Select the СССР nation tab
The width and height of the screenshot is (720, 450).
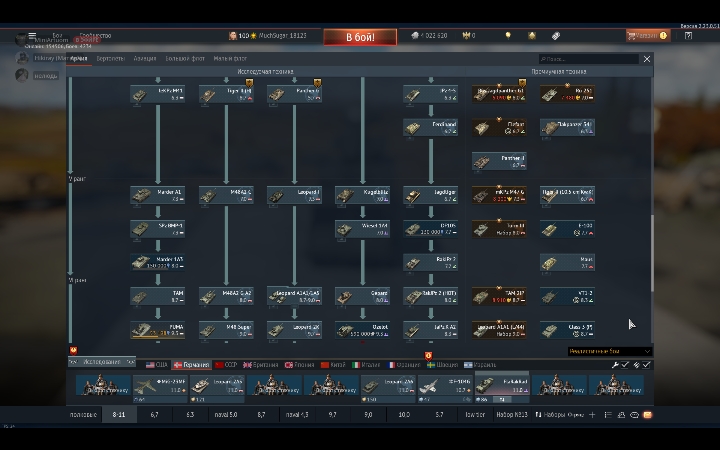pos(226,365)
